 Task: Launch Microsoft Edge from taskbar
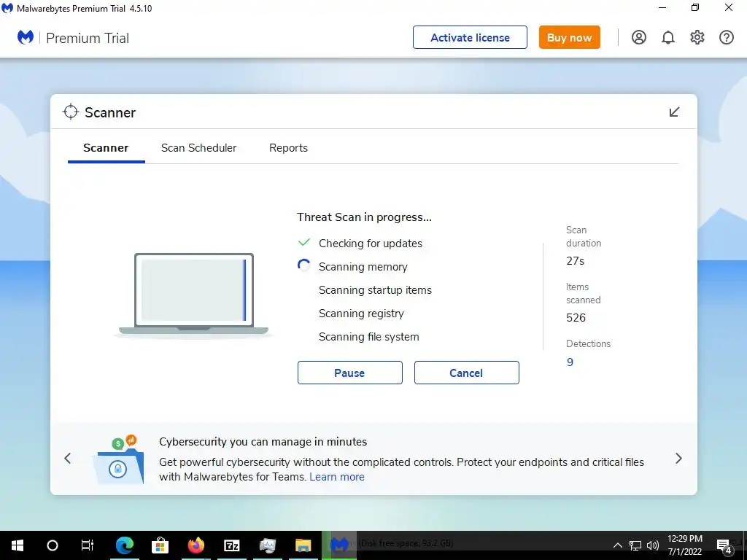click(x=124, y=545)
